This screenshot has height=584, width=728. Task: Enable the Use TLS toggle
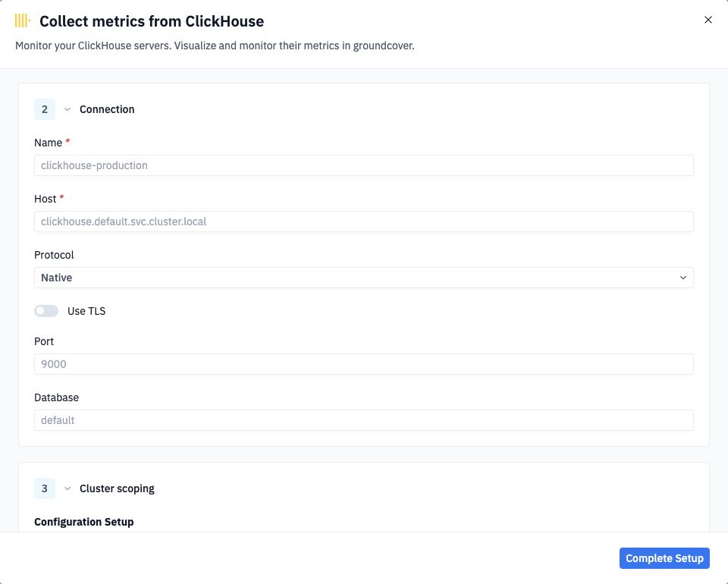coord(46,311)
